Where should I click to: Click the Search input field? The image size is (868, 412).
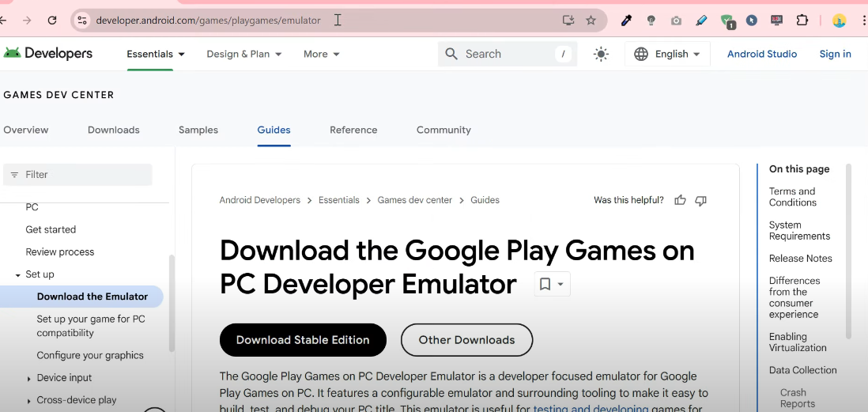click(x=508, y=54)
